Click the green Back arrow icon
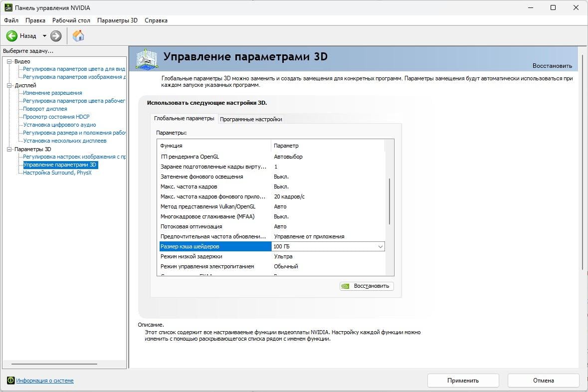The image size is (588, 392). pyautogui.click(x=11, y=36)
